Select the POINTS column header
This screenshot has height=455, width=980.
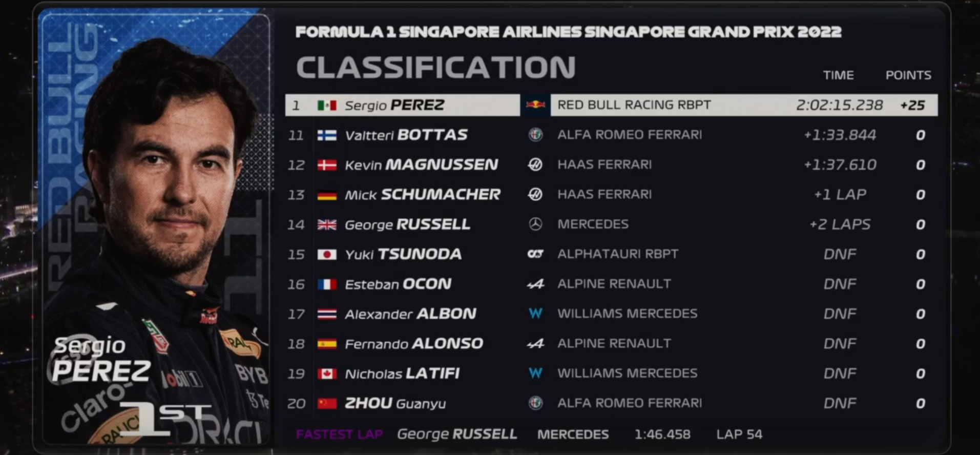(x=908, y=75)
